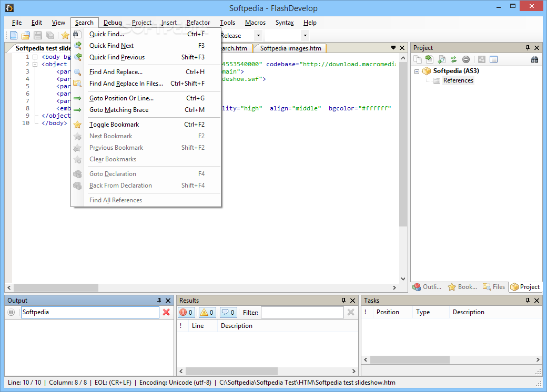Select the References folder in project tree
This screenshot has width=547, height=392.
pos(458,80)
